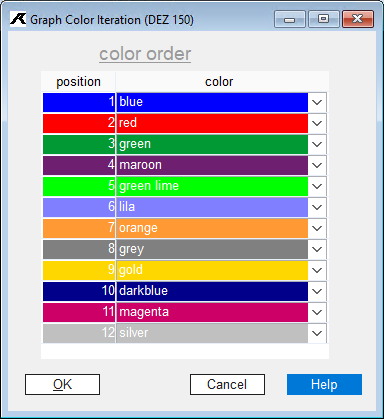Select position 6 lila cell
Image resolution: width=384 pixels, height=419 pixels.
79,207
